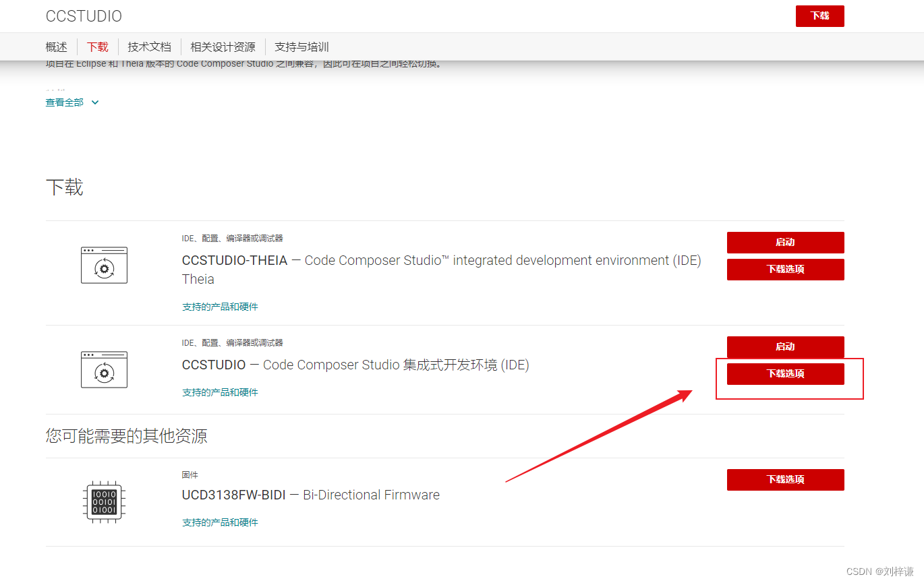The width and height of the screenshot is (924, 583).
Task: Open 下载选项 for CCSTUDIO-THEIA
Action: click(785, 270)
